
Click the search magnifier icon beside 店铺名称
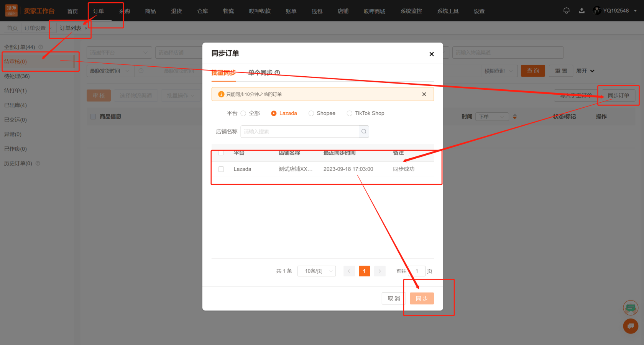pos(364,131)
